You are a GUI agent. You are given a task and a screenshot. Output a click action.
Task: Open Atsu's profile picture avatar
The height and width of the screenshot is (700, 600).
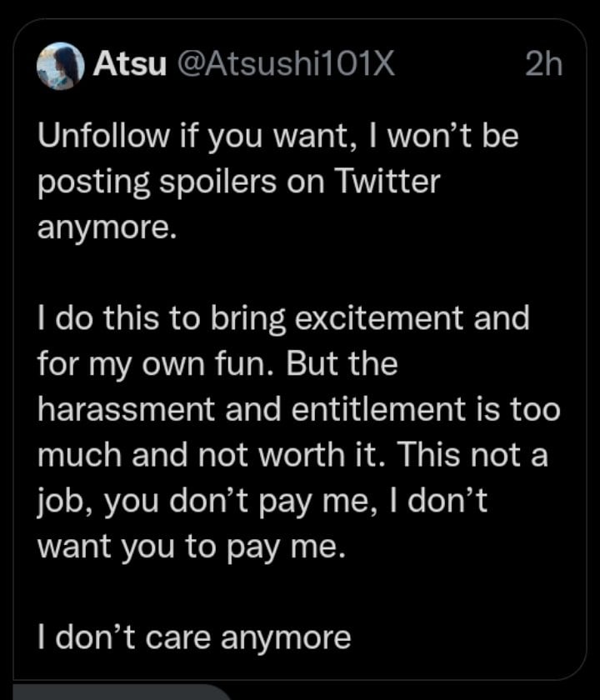click(61, 66)
